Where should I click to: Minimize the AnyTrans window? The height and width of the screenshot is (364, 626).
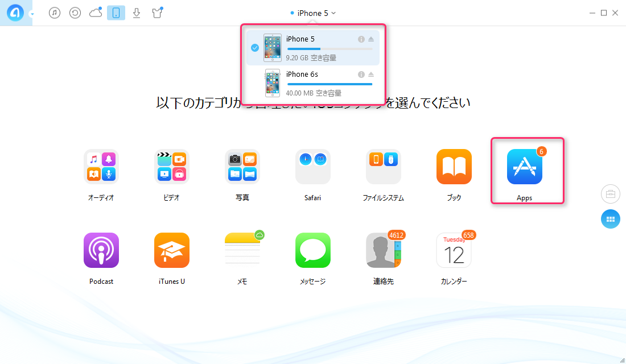click(x=592, y=13)
